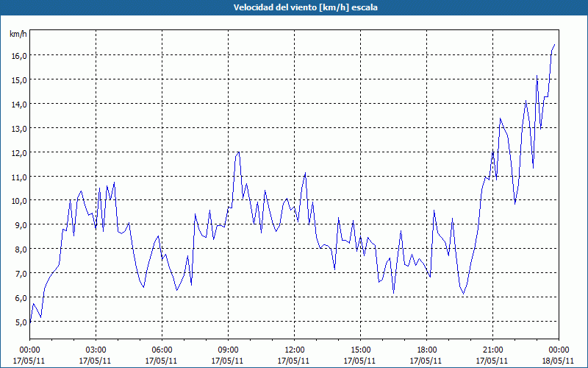Viewport: 588px width, 368px height.
Task: Select the 7,0 y-axis label
Action: [21, 273]
